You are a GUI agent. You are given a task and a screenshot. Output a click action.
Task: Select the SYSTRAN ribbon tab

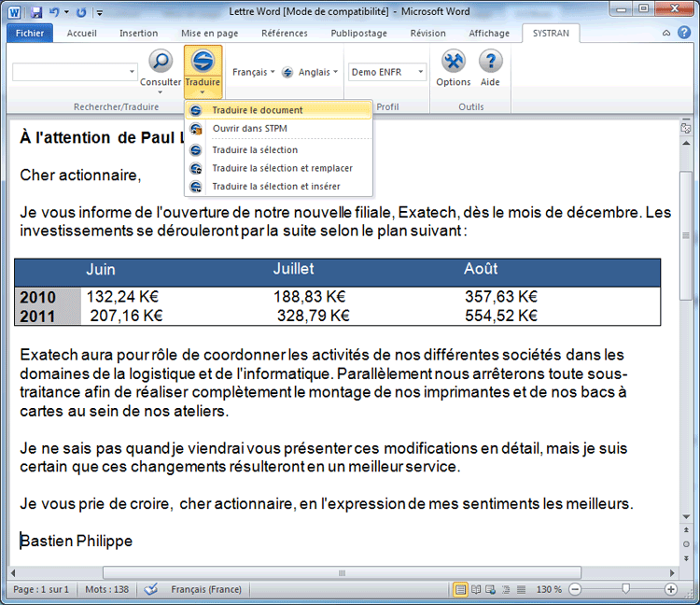(551, 33)
